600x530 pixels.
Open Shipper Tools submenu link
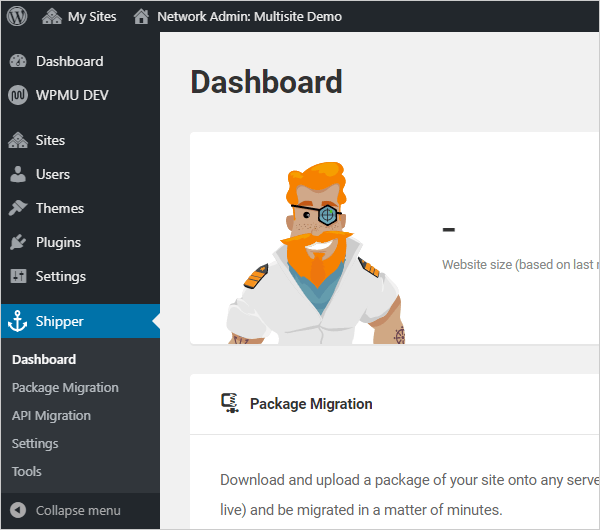click(26, 471)
